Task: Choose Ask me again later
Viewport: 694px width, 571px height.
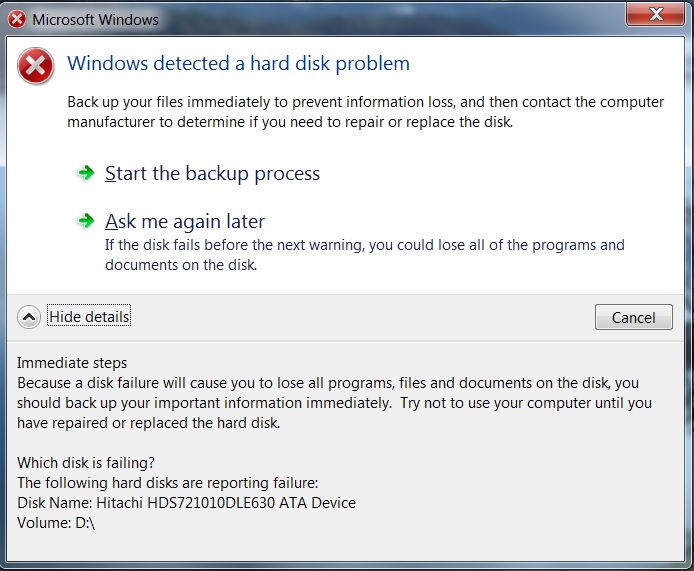Action: point(185,221)
